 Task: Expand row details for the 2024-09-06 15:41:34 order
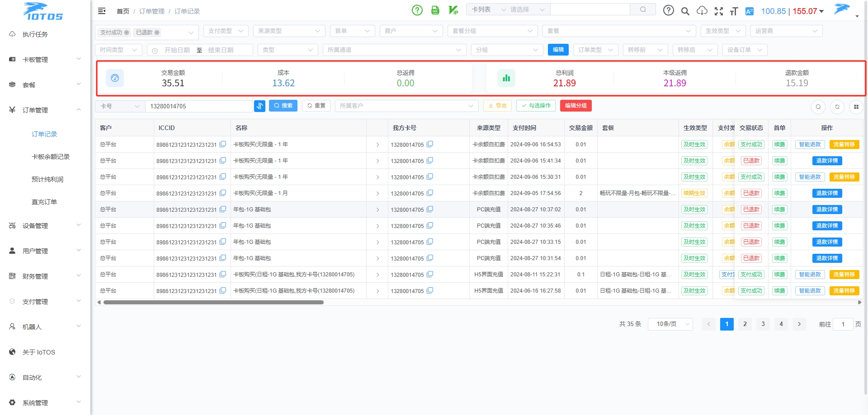pos(377,161)
